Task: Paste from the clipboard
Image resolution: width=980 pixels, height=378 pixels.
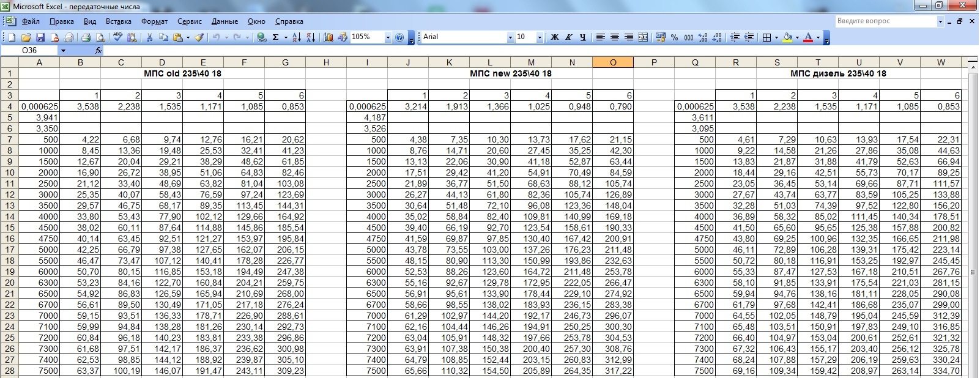Action: [x=178, y=37]
